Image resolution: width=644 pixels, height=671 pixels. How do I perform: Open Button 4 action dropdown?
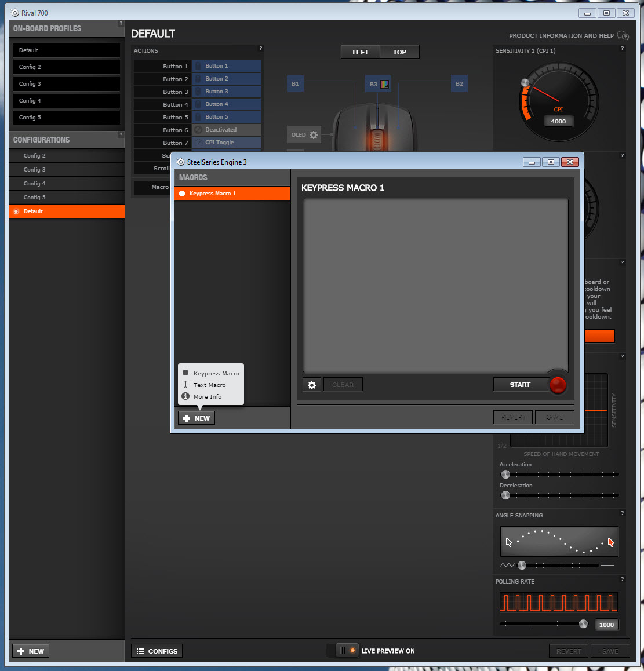point(226,104)
